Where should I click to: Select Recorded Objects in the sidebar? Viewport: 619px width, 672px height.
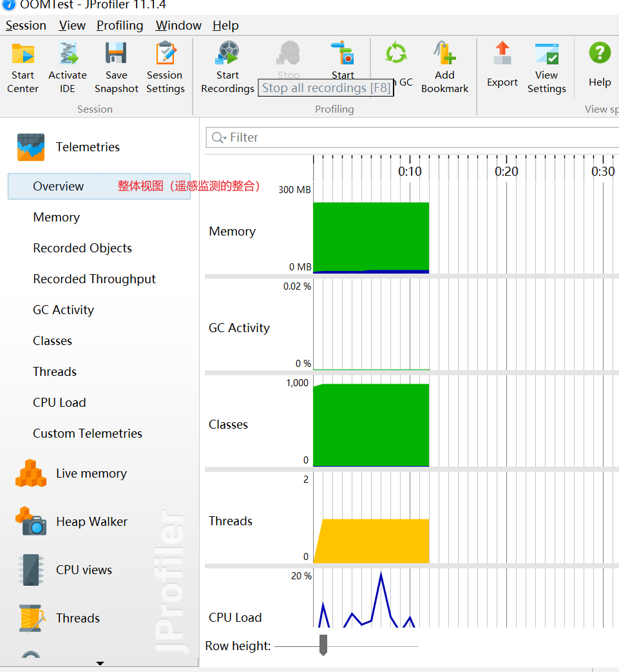point(82,248)
